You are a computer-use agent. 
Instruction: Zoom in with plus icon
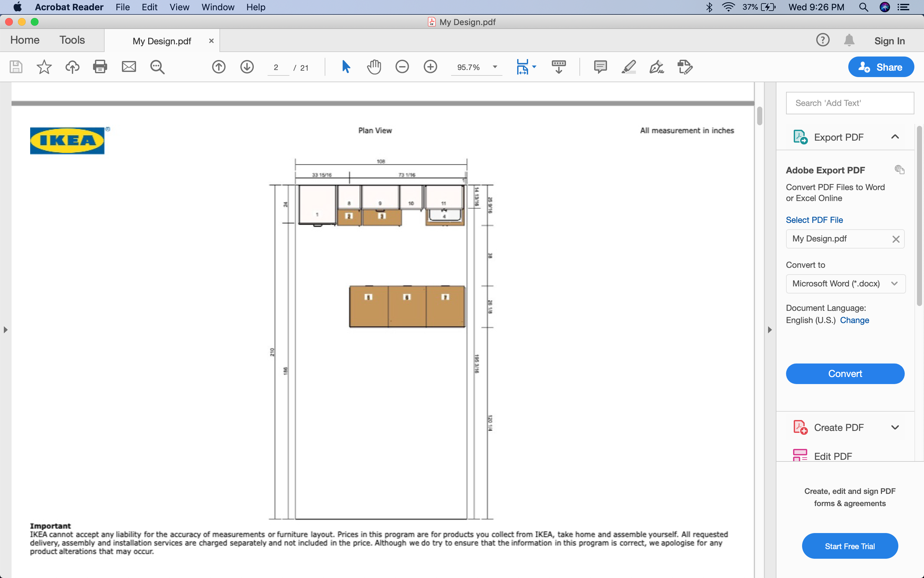point(430,67)
